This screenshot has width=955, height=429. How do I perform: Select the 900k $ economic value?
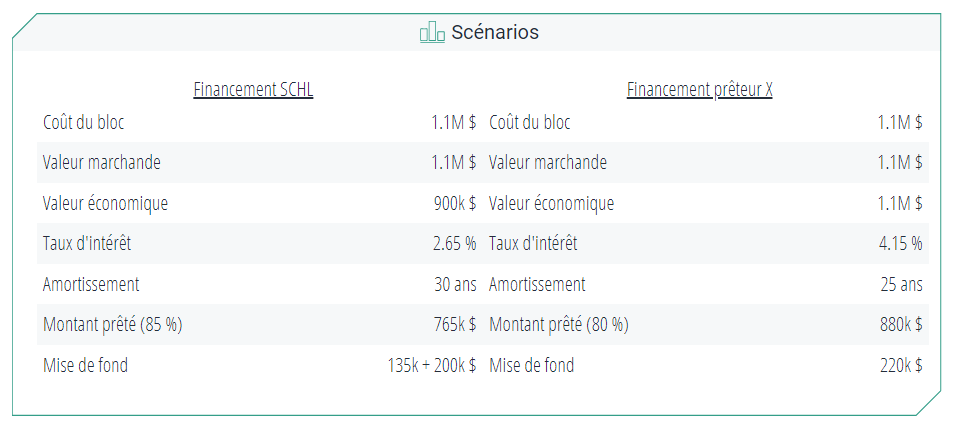coord(454,203)
